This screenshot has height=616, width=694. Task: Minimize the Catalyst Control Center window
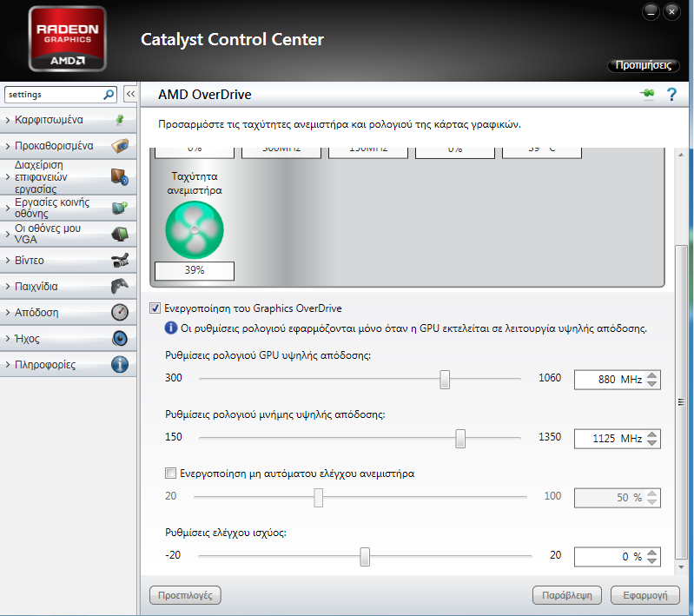click(x=651, y=12)
